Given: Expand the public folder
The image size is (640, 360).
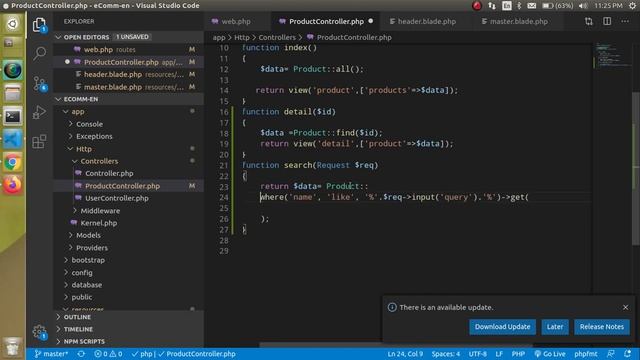Looking at the screenshot, I should click(x=129, y=297).
